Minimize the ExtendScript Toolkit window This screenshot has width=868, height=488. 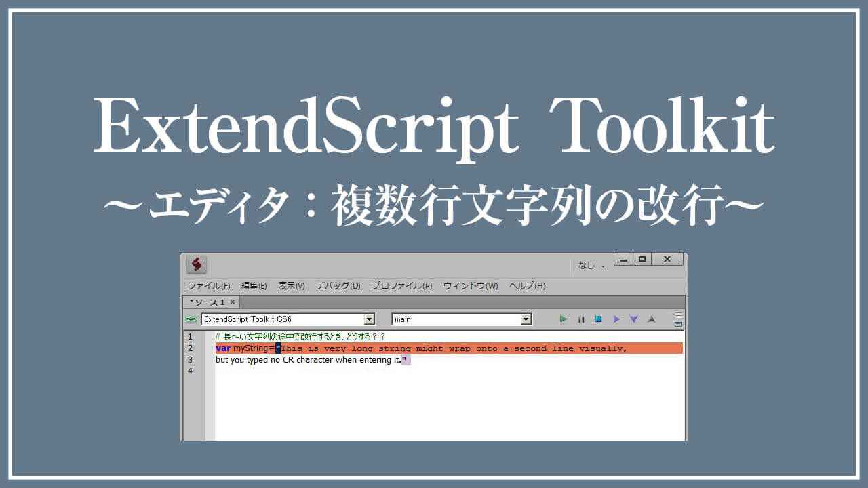coord(623,259)
